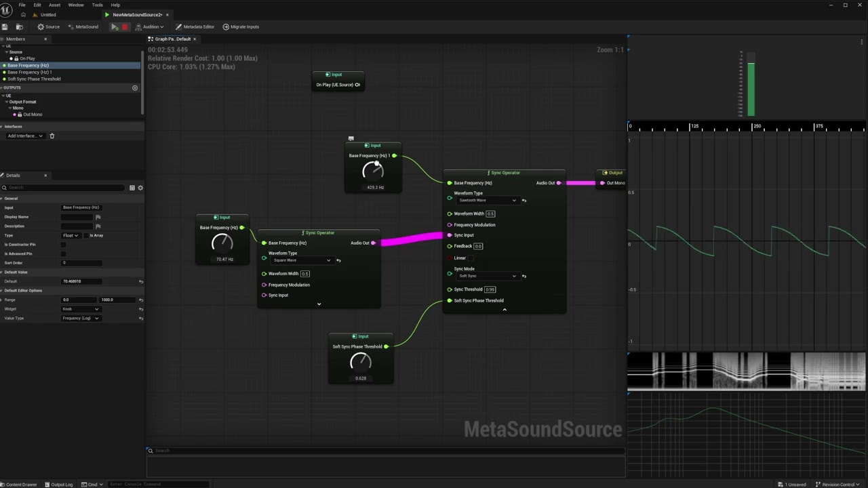Click the Sort Order field

[x=81, y=263]
